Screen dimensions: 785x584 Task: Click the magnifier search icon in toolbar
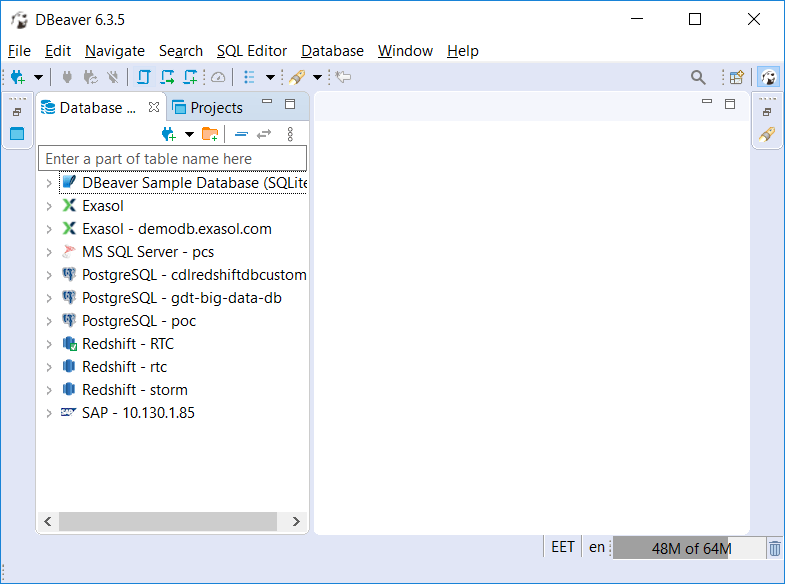[x=698, y=77]
